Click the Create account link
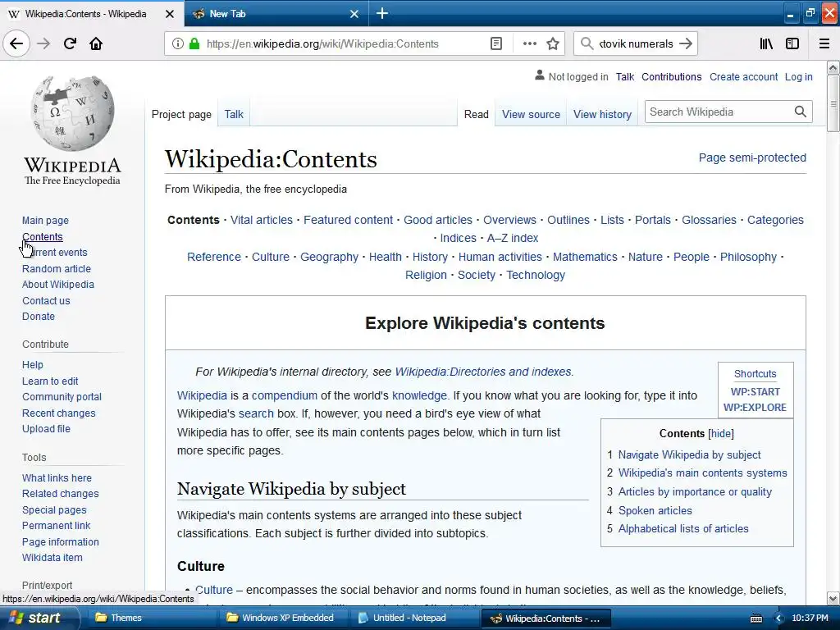 [743, 76]
